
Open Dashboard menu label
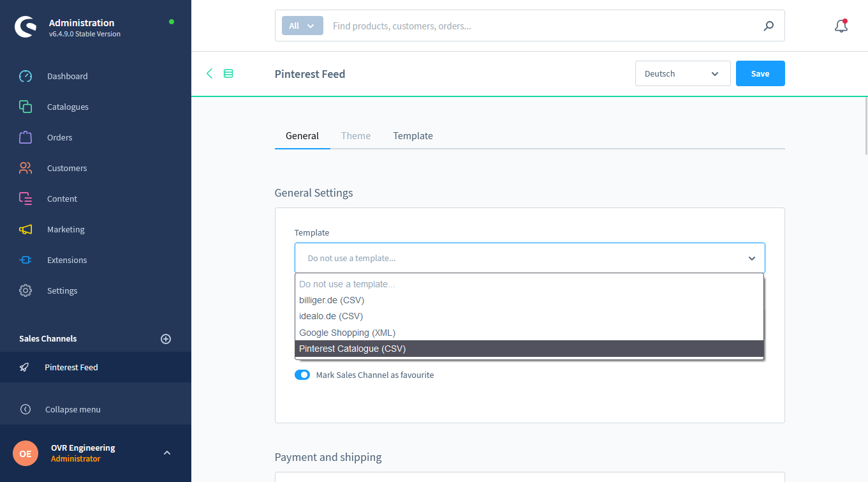[x=68, y=76]
